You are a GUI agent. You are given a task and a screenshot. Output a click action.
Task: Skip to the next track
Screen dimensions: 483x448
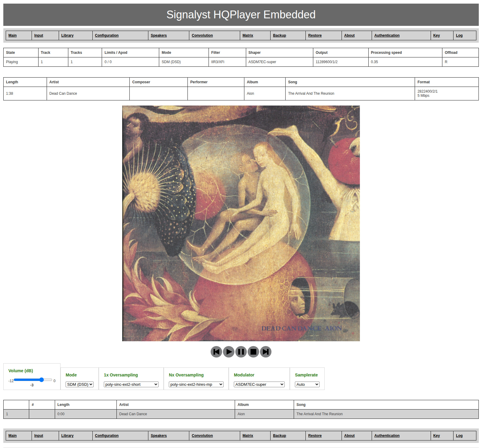[x=266, y=351]
